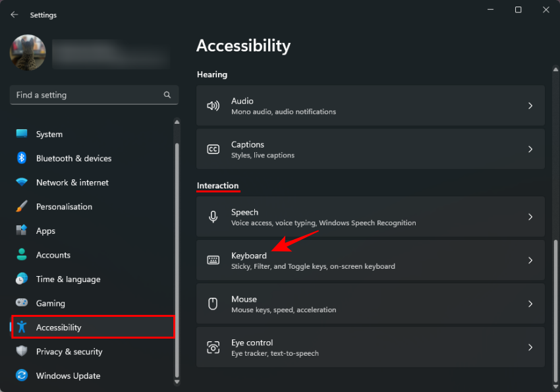Select the Mouse icon
This screenshot has height=392, width=560.
213,303
